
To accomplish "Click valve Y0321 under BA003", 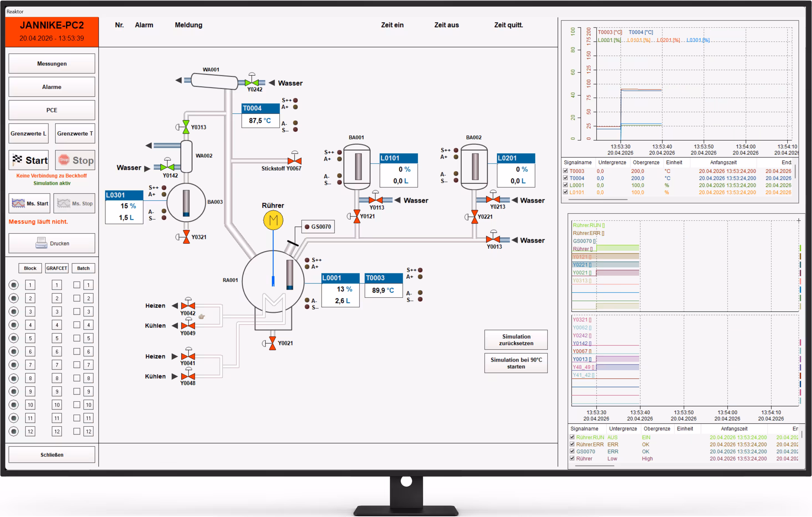I will [x=186, y=237].
